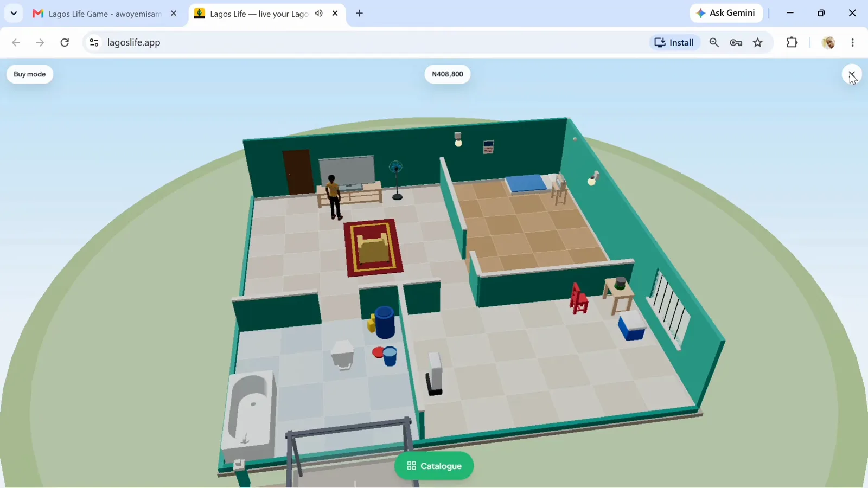View site information icon
Viewport: 868px width, 488px height.
(94, 42)
